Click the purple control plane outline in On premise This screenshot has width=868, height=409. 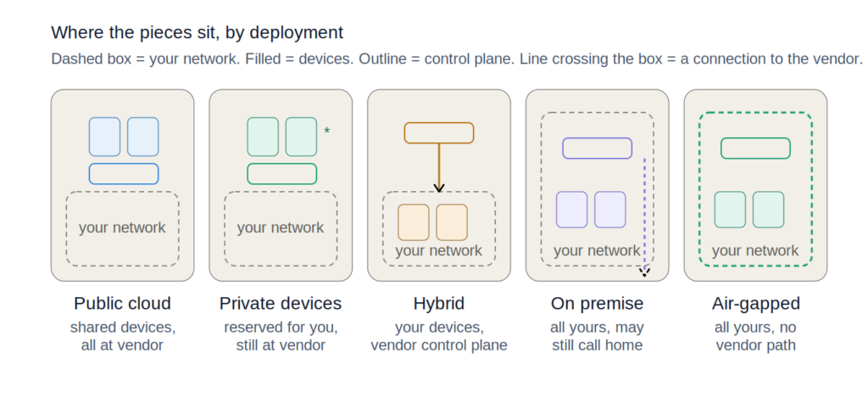click(598, 148)
